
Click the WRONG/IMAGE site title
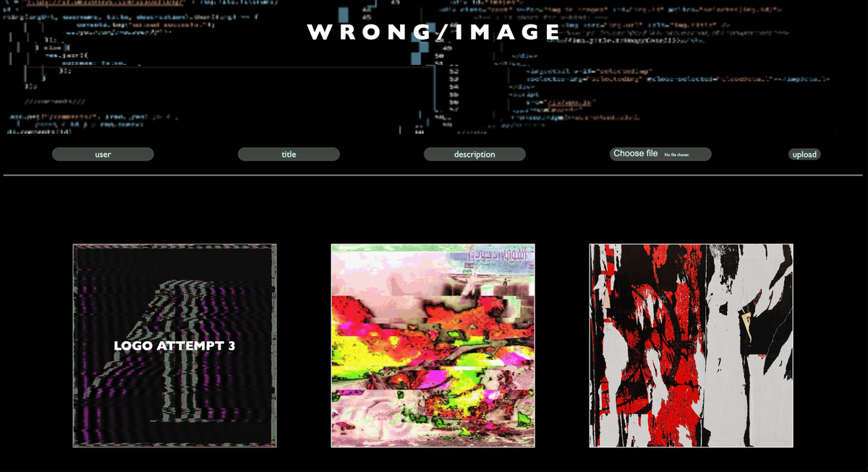[x=434, y=33]
